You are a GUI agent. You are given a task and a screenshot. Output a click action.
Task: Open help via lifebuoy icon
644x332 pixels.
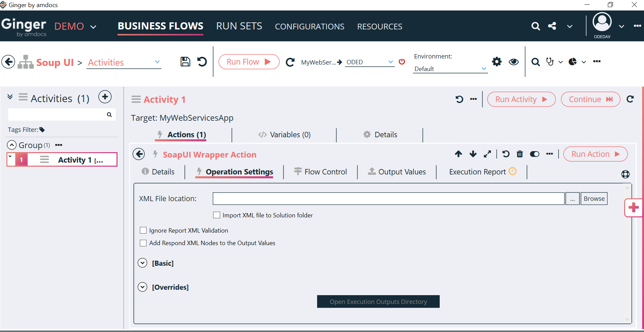pos(625,174)
